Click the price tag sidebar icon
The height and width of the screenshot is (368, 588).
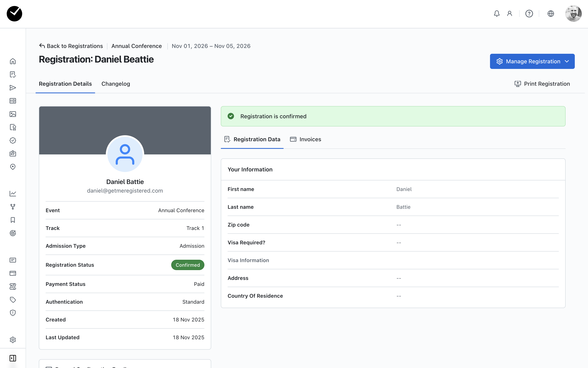point(13,300)
